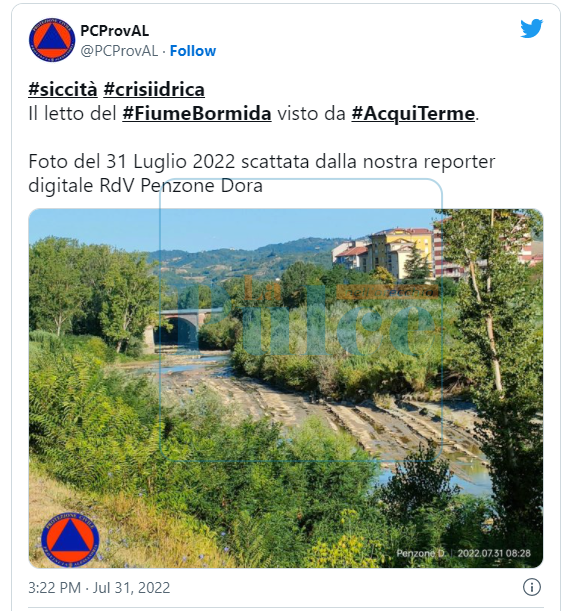Click the 'Foto del 31 Luglio 2022' sentence
The width and height of the screenshot is (573, 611).
[x=132, y=161]
